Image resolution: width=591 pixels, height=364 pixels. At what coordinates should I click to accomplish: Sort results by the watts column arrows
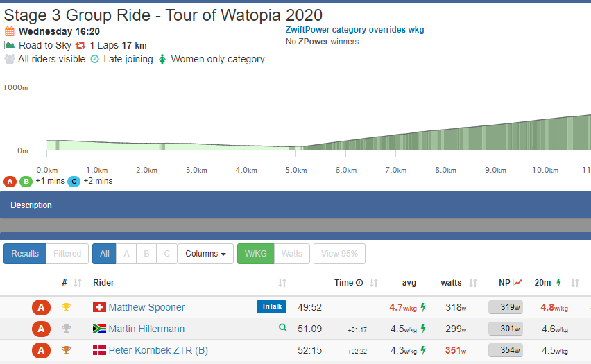(x=474, y=283)
